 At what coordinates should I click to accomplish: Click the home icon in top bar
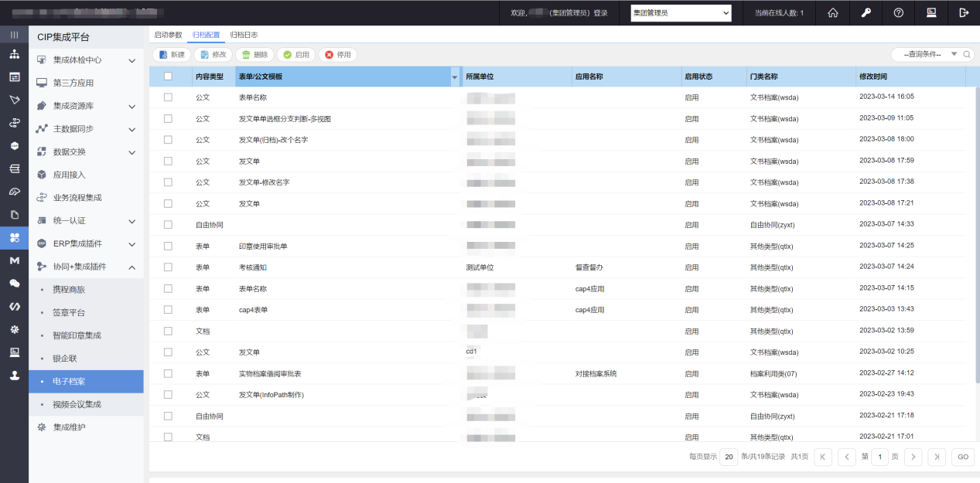coord(833,12)
